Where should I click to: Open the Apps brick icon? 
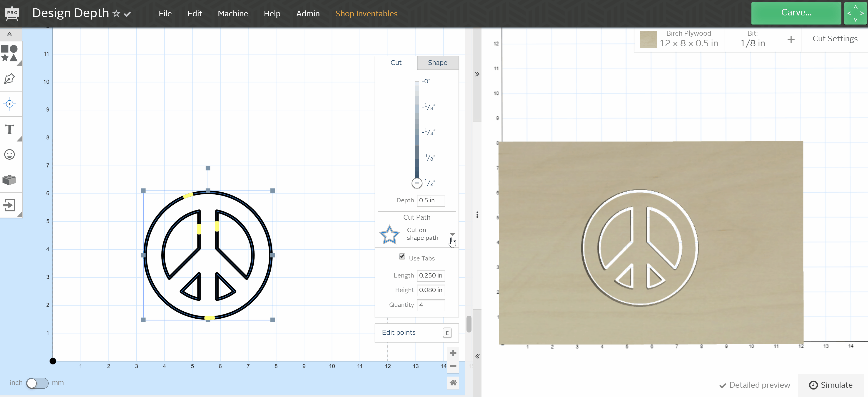tap(10, 180)
